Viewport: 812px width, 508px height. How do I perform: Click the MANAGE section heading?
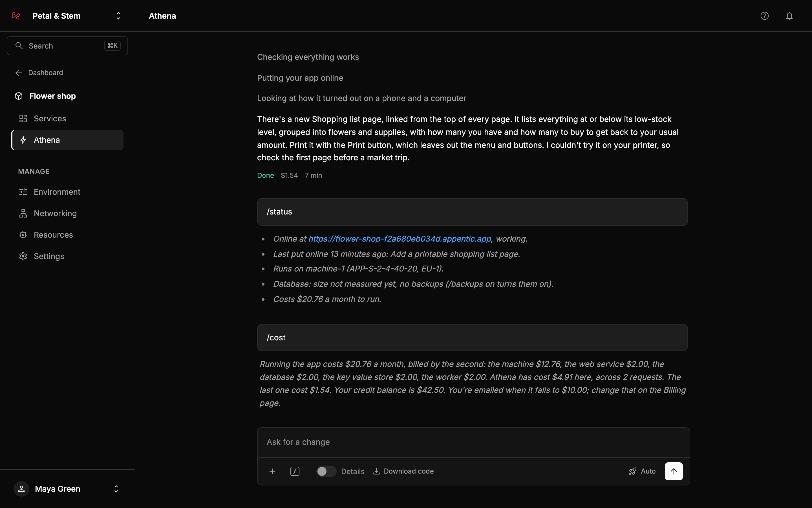pyautogui.click(x=34, y=171)
